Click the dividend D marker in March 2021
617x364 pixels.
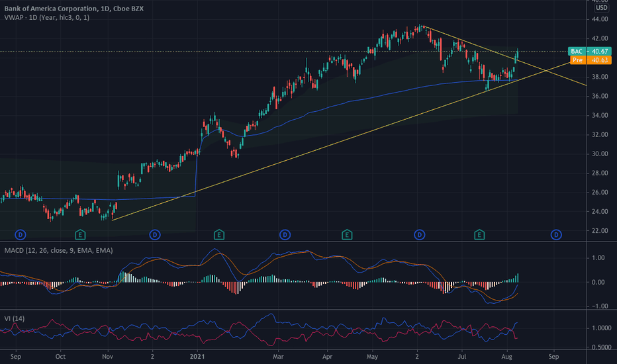pos(285,235)
